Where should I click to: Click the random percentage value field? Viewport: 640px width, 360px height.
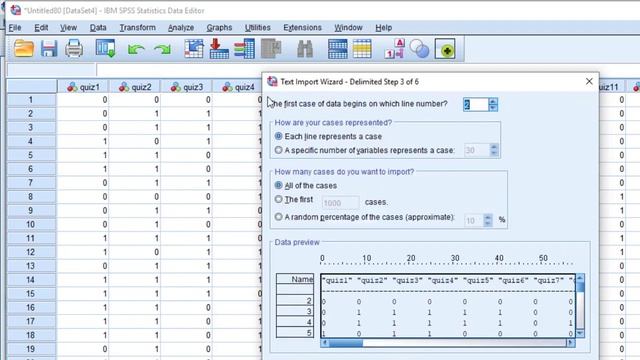tap(473, 220)
